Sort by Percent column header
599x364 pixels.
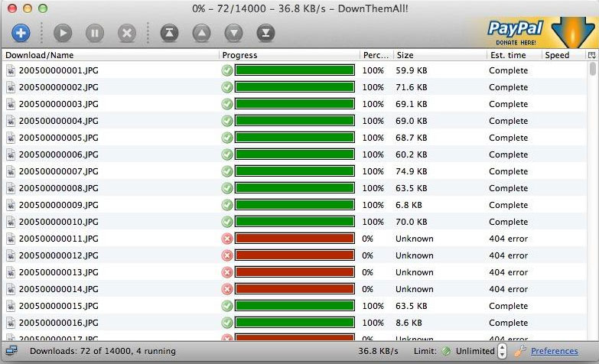tap(376, 55)
